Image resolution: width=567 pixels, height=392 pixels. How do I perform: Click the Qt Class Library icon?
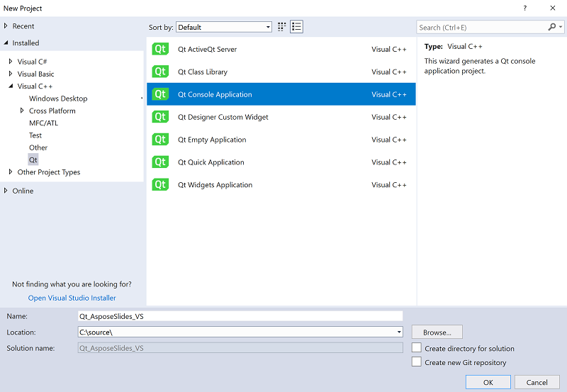click(x=160, y=72)
